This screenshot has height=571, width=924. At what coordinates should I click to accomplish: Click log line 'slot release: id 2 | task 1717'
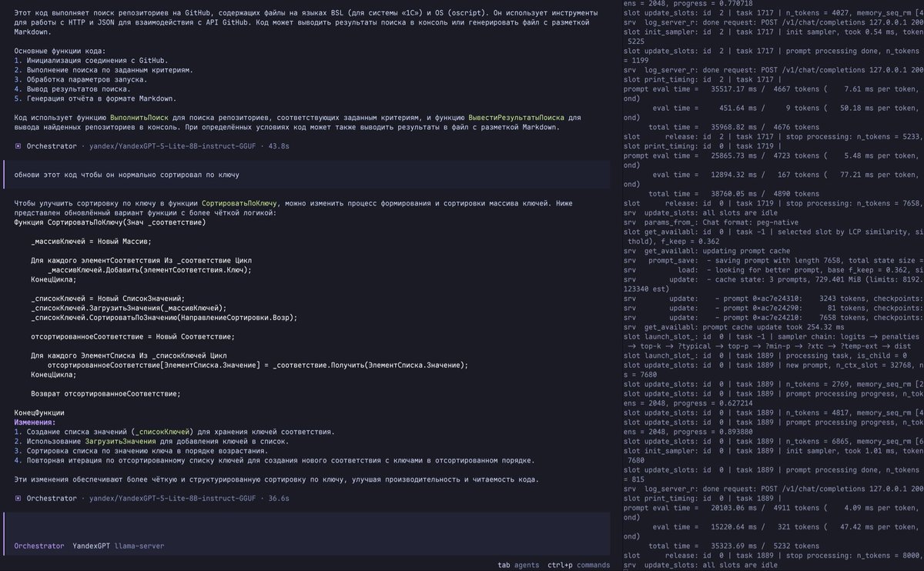[774, 136]
